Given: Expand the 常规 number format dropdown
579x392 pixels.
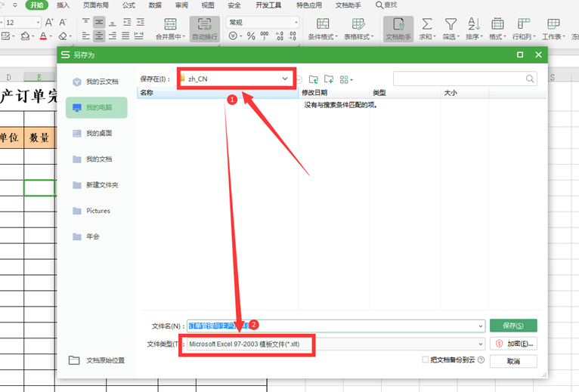Looking at the screenshot, I should coord(296,23).
